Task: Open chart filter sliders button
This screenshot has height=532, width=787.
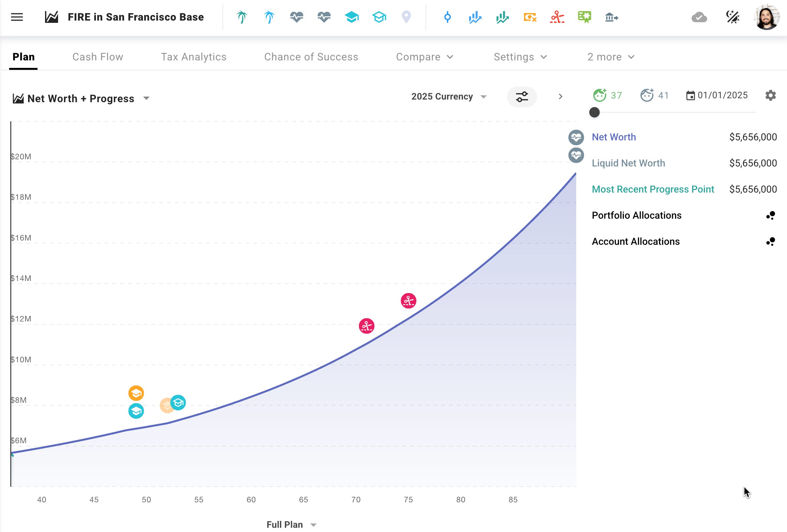Action: 522,97
